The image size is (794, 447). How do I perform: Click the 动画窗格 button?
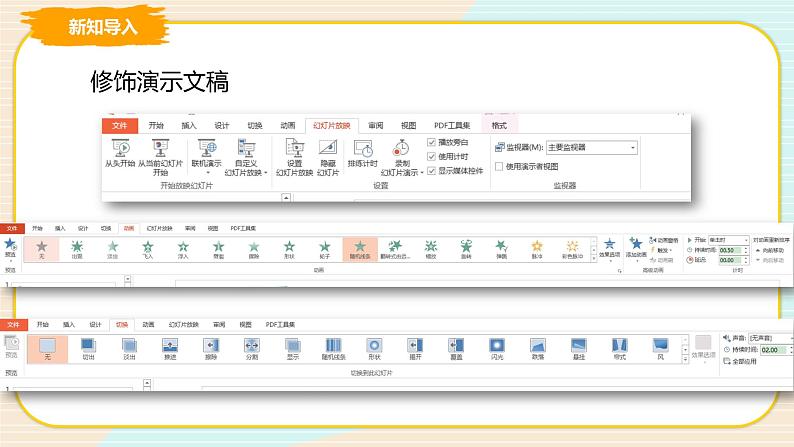click(664, 240)
